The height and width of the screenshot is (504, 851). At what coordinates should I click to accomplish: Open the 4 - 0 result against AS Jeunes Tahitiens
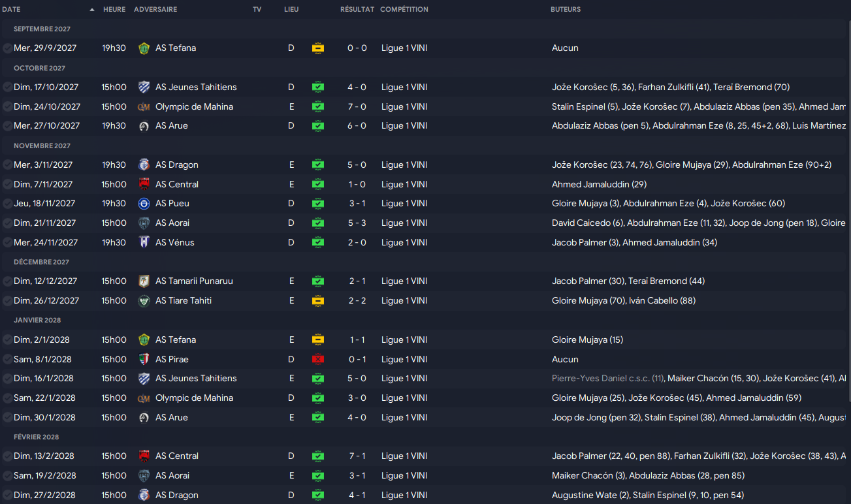[x=357, y=87]
